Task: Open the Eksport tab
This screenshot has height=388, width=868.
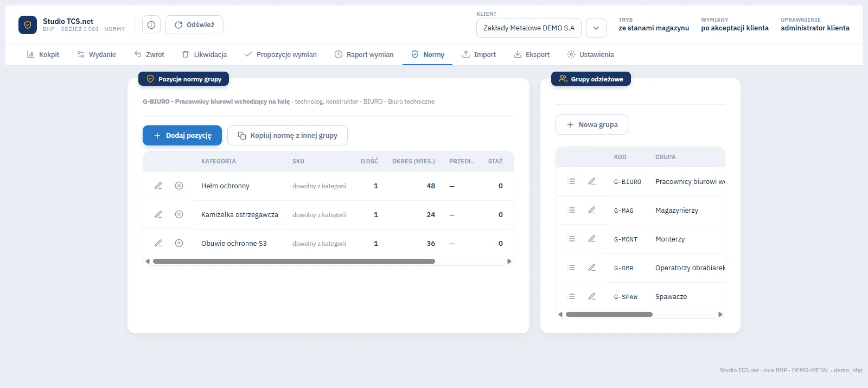Action: click(x=532, y=54)
